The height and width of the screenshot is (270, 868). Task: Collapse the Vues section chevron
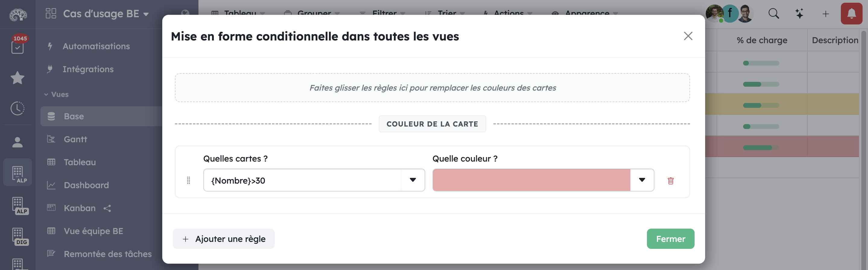[x=46, y=95]
